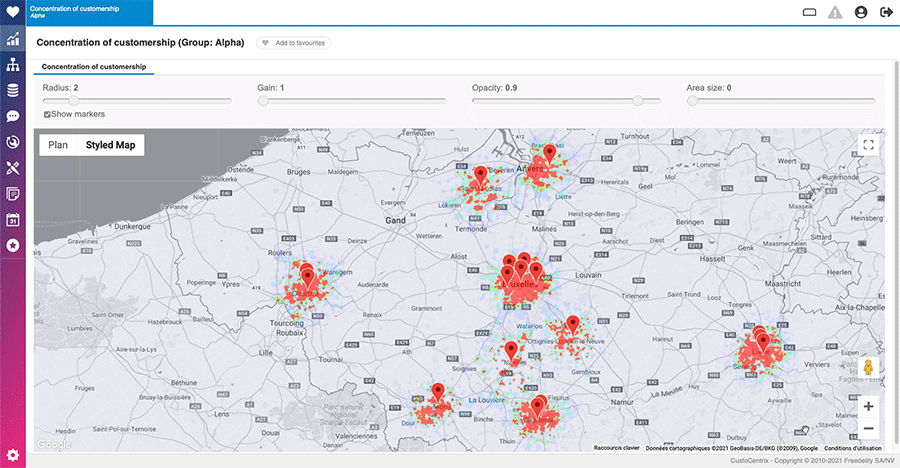Open the star favourites sidebar icon
Viewport: 900px width, 468px height.
click(13, 245)
